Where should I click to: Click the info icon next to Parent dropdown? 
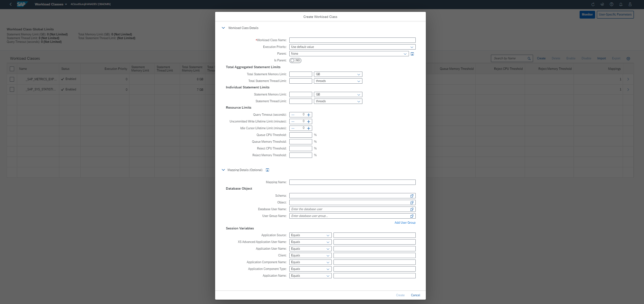pos(412,54)
